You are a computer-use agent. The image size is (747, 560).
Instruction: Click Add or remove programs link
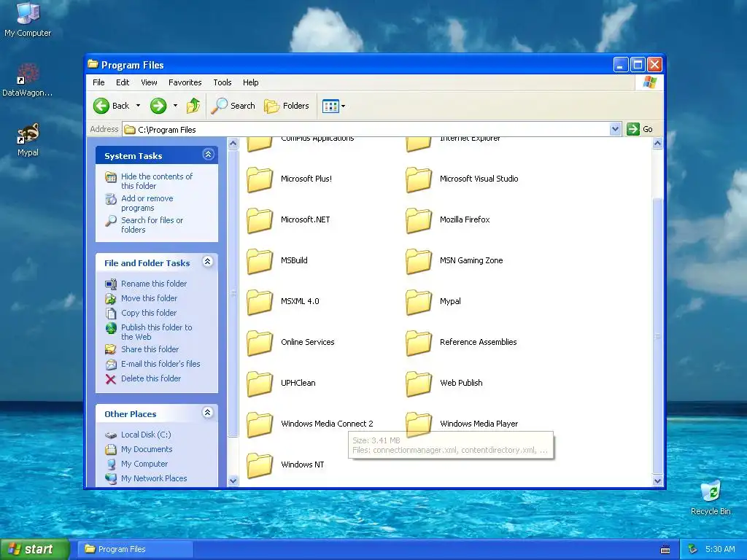147,203
